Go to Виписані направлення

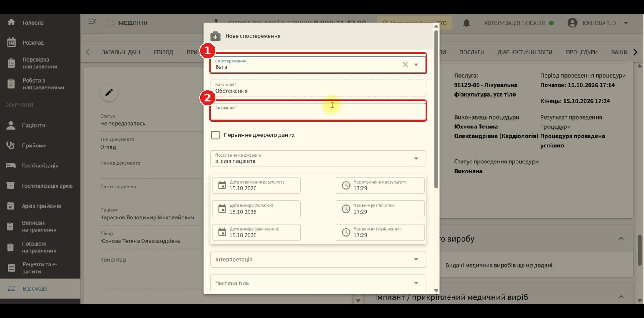(x=40, y=226)
